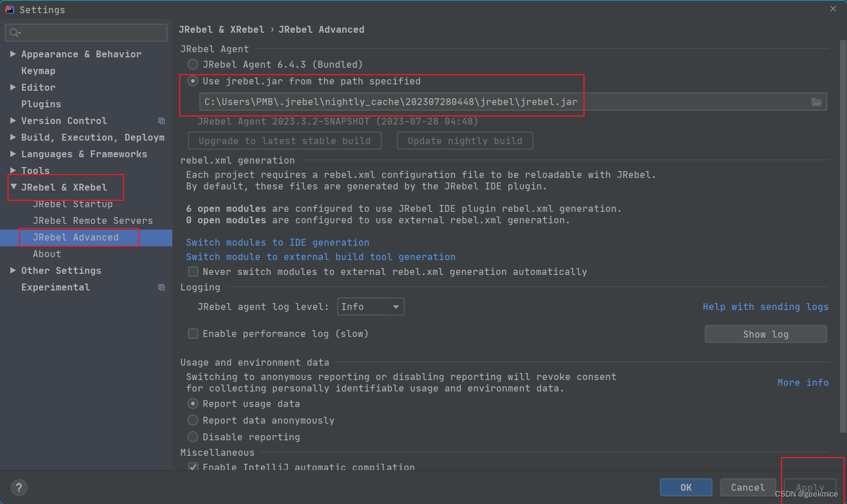The image size is (847, 504).
Task: Click the OK button
Action: pyautogui.click(x=686, y=487)
